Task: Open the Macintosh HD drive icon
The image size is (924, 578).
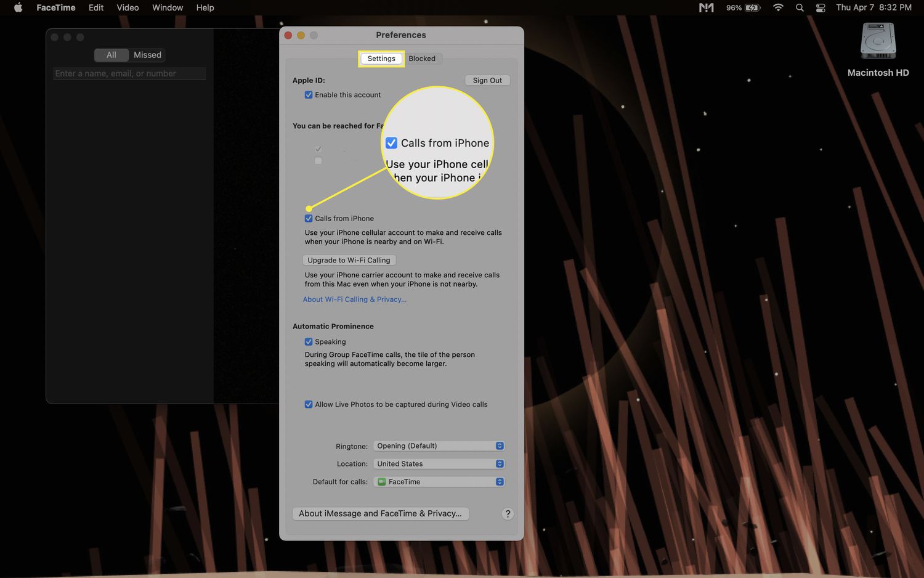Action: click(878, 41)
